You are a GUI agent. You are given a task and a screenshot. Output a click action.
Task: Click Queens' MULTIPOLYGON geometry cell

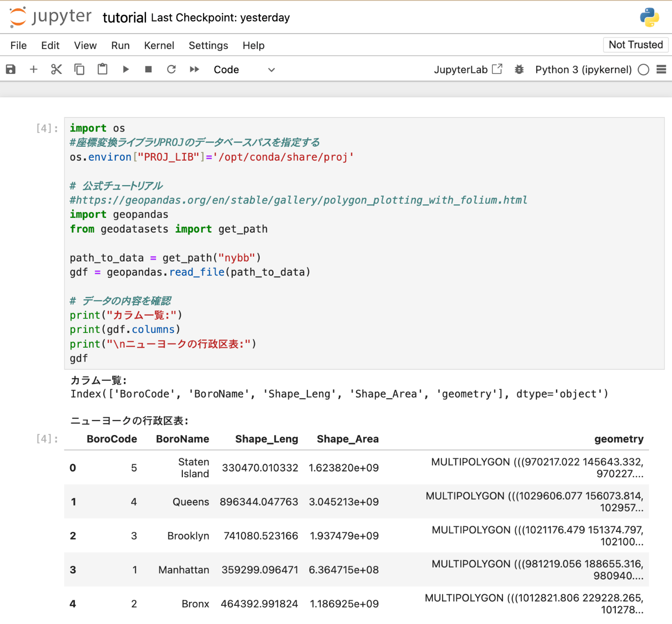(534, 502)
